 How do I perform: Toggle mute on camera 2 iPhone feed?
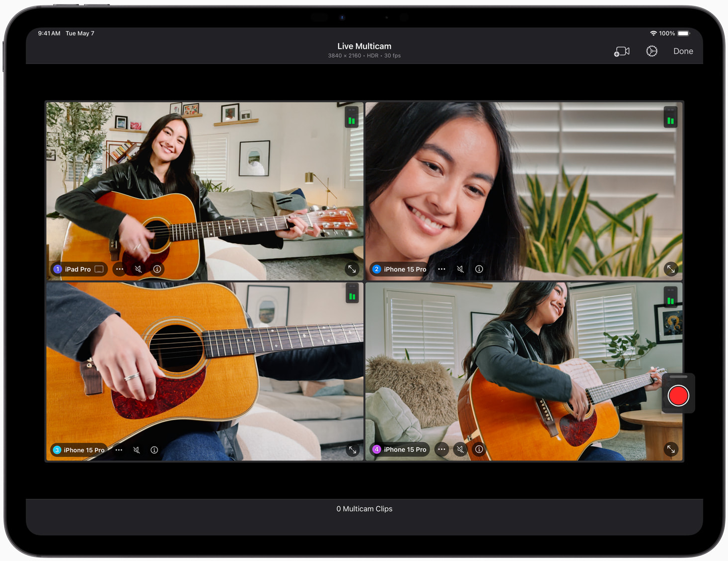pyautogui.click(x=460, y=269)
